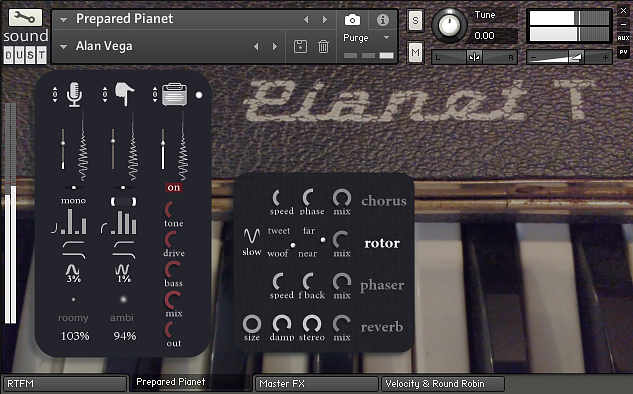The height and width of the screenshot is (394, 633).
Task: Click the amp channel up-down selector arrows
Action: [x=155, y=95]
